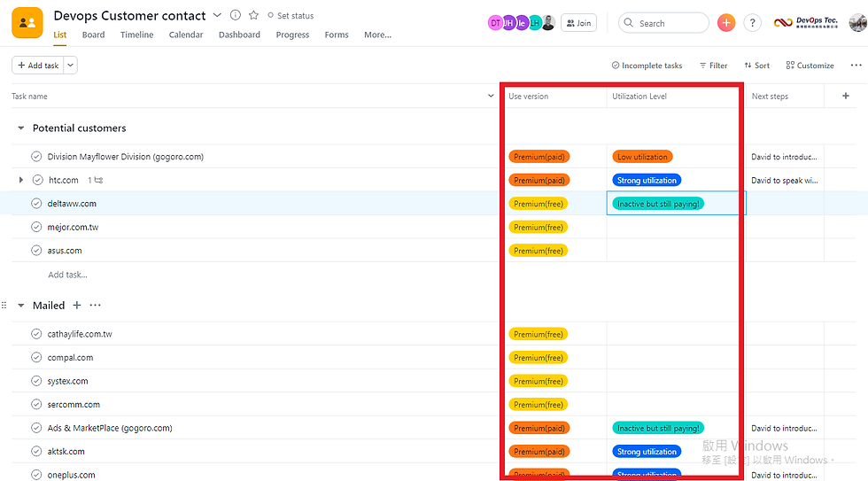The image size is (868, 481).
Task: Switch to the Dashboard tab
Action: (x=239, y=35)
